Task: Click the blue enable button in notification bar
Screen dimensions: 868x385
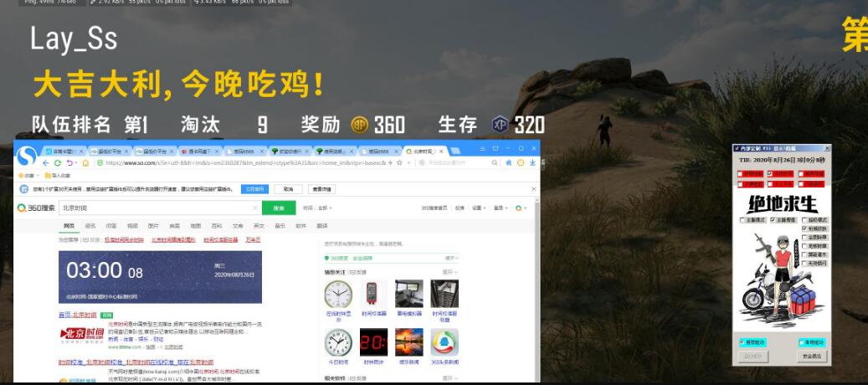Action: tap(254, 189)
